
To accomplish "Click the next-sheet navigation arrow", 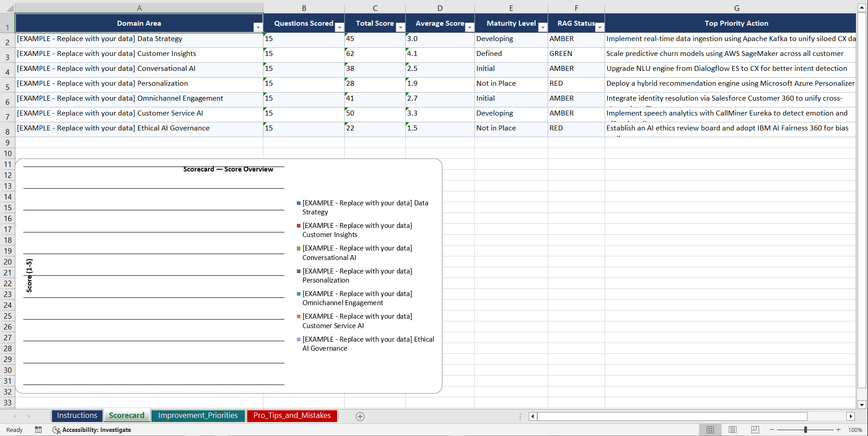I will (29, 416).
